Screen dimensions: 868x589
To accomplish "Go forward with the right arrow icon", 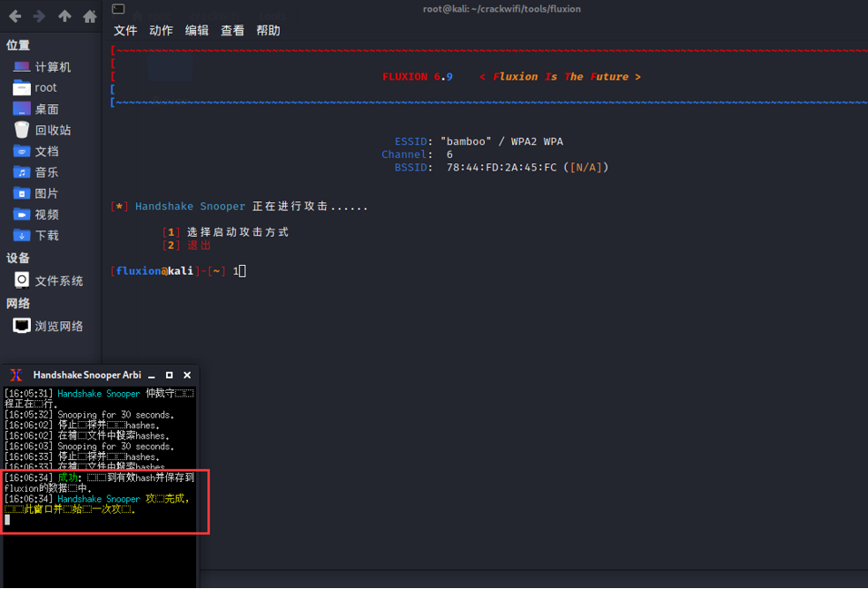I will point(39,16).
